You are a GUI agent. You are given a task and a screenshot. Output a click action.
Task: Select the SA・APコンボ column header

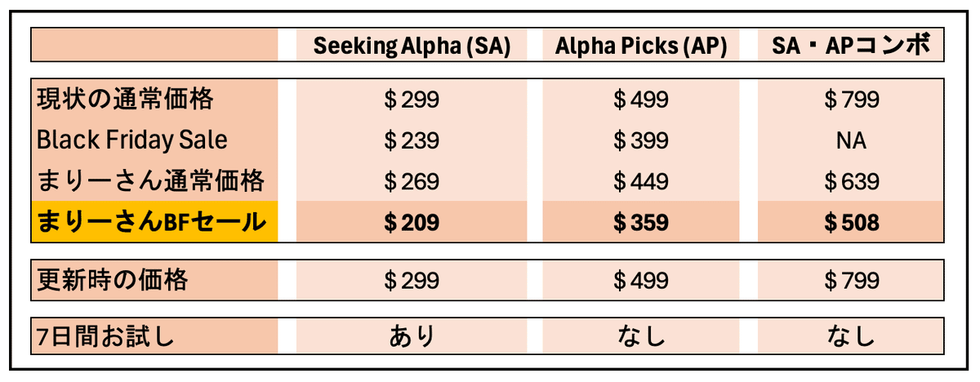click(851, 46)
